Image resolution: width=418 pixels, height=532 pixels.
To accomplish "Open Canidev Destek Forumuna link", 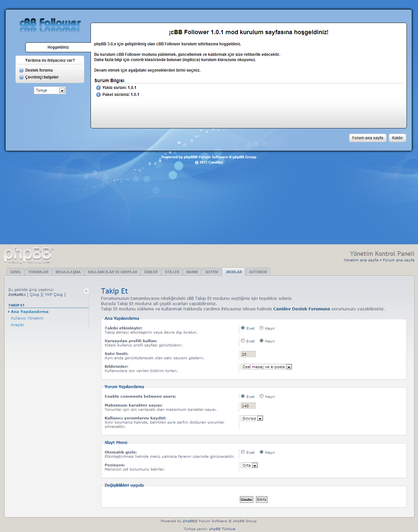I will (302, 309).
